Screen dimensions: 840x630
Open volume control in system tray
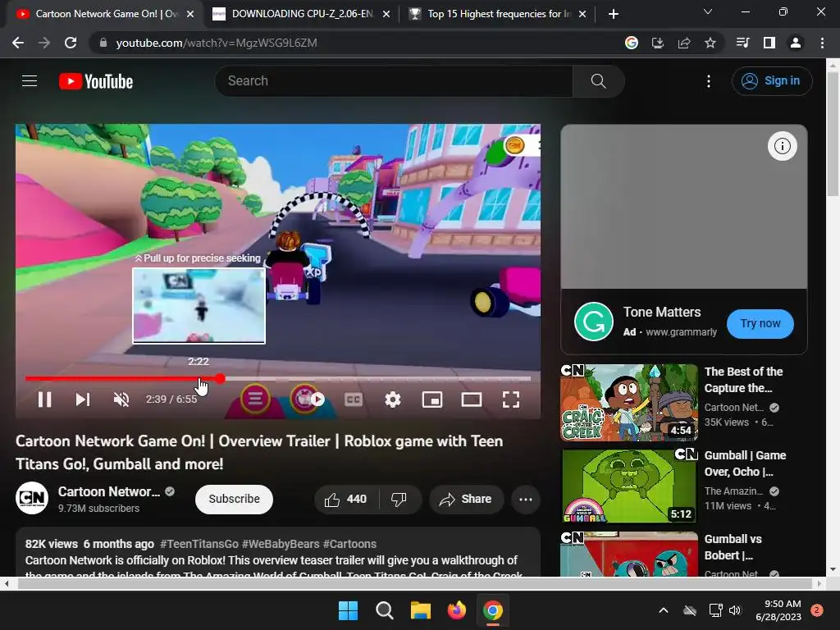(x=735, y=610)
